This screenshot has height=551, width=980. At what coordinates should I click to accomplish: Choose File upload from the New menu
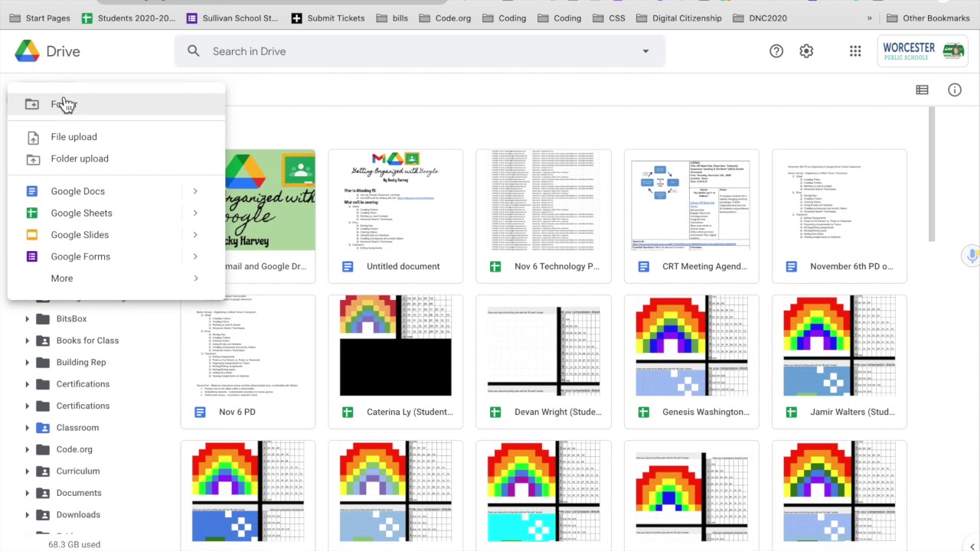pyautogui.click(x=116, y=137)
